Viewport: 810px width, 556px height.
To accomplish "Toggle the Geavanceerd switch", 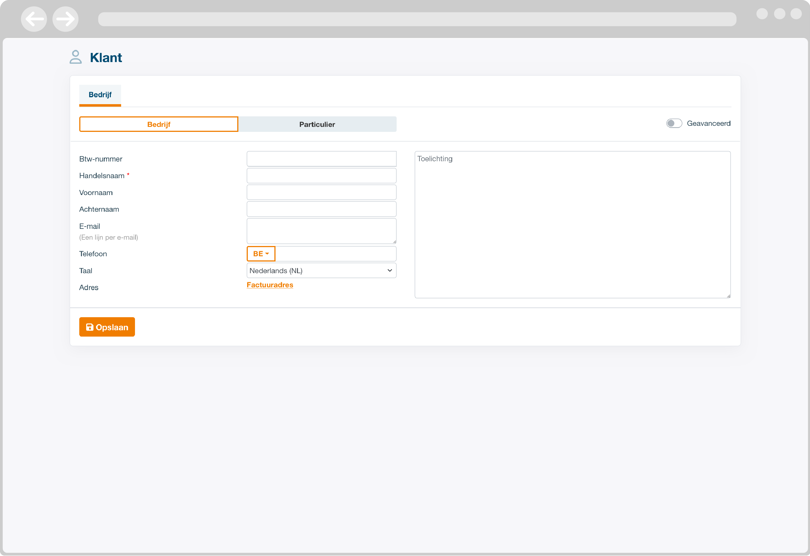I will coord(674,124).
